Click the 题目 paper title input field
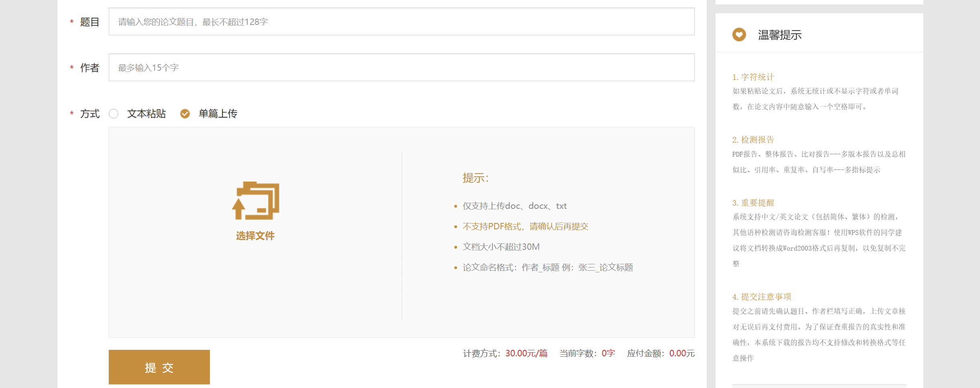 [401, 22]
